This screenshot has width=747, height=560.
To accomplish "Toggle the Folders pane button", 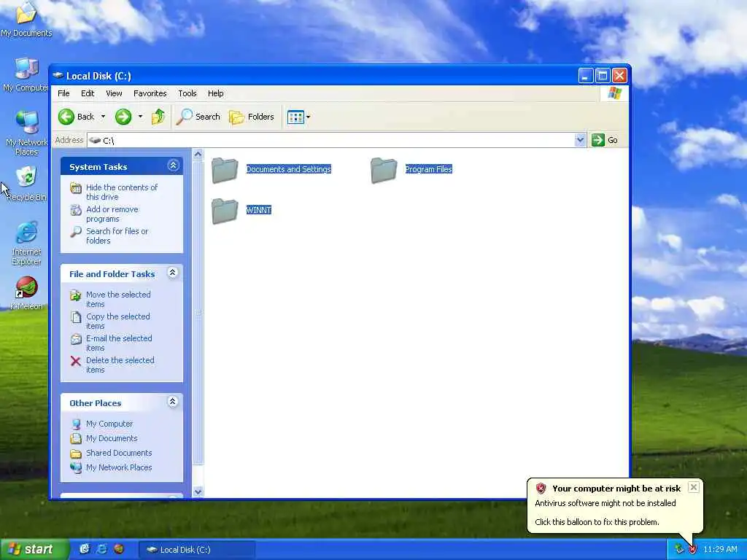I will coord(252,117).
